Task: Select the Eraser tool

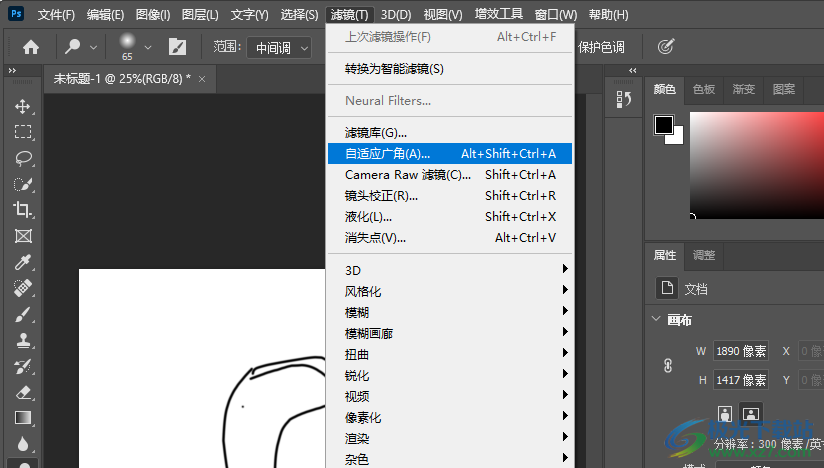Action: pos(23,392)
